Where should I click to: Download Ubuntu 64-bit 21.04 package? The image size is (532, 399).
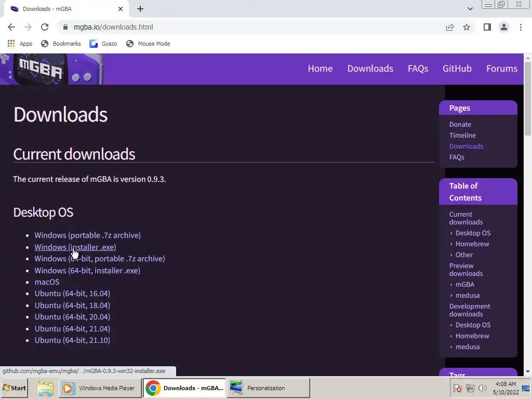click(x=72, y=329)
